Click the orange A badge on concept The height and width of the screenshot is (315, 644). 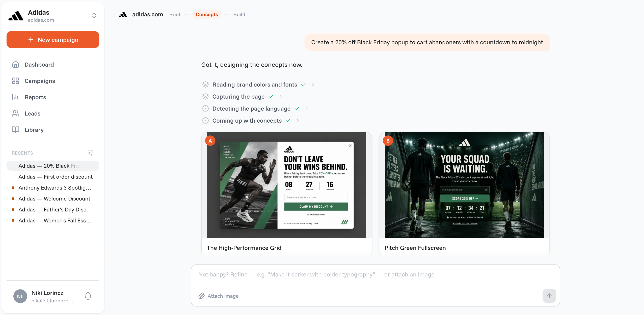[210, 141]
